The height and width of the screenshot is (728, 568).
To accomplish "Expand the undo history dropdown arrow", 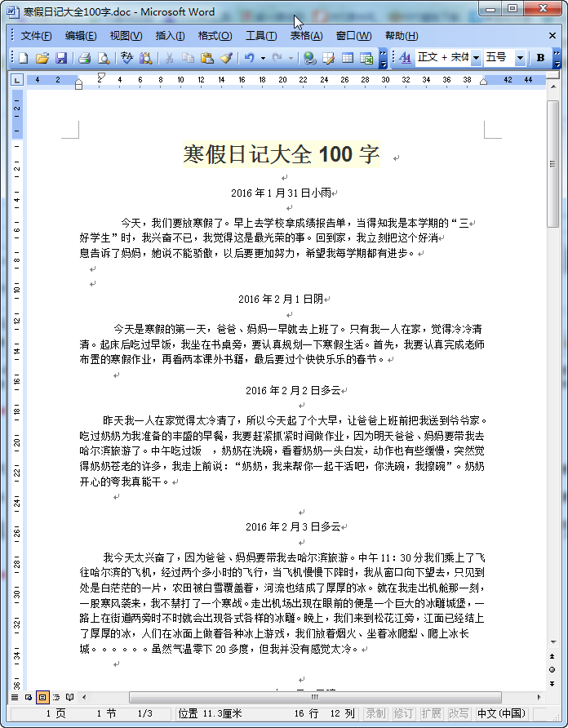I will tap(263, 58).
